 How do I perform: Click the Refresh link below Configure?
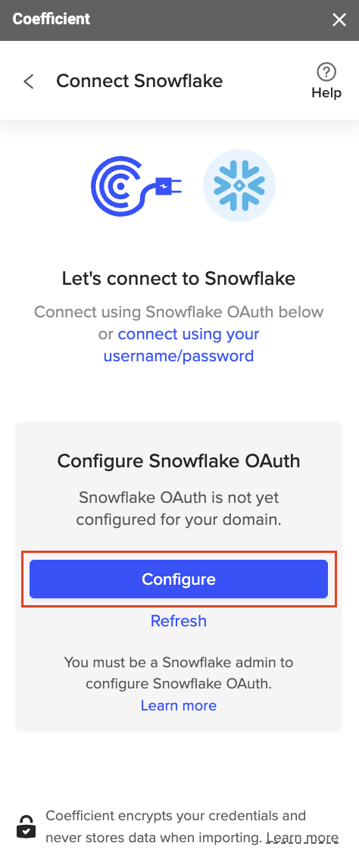tap(179, 621)
